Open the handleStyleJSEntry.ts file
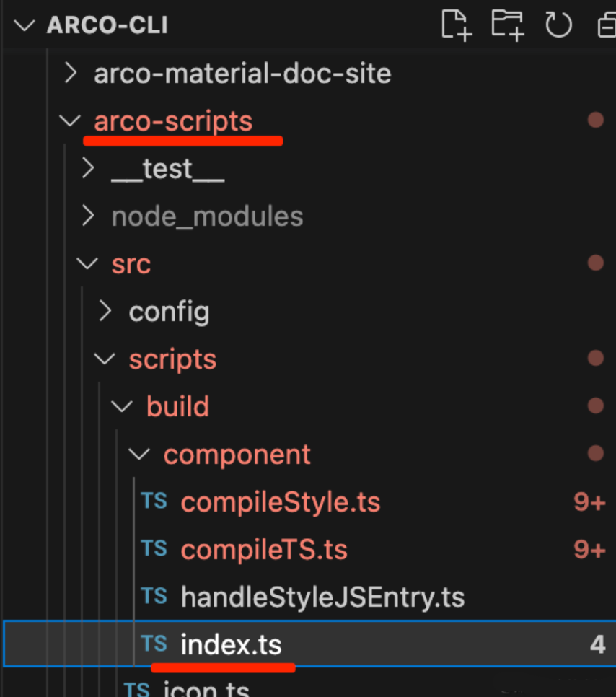This screenshot has width=616, height=697. click(x=322, y=597)
